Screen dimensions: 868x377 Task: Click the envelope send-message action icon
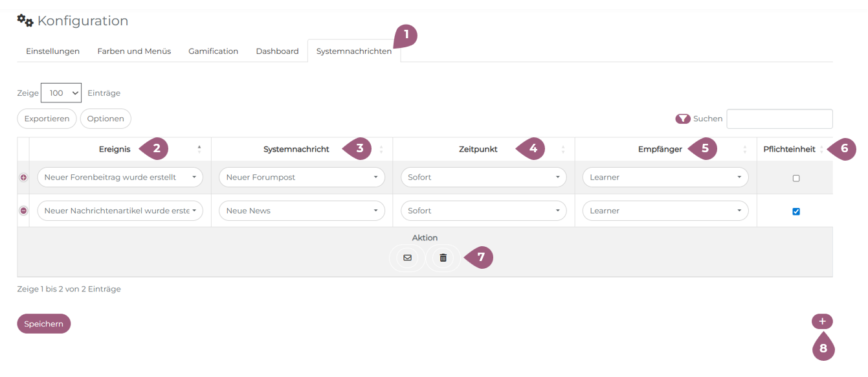pyautogui.click(x=407, y=258)
